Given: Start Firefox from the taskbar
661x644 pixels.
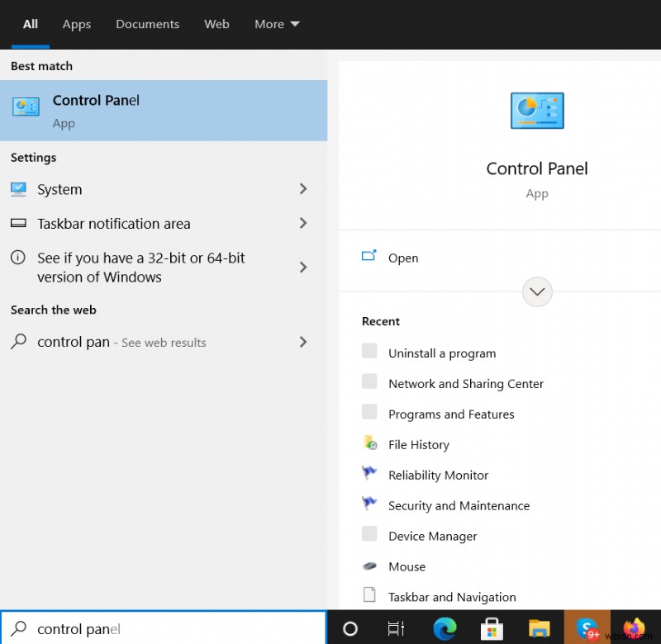Looking at the screenshot, I should [635, 628].
